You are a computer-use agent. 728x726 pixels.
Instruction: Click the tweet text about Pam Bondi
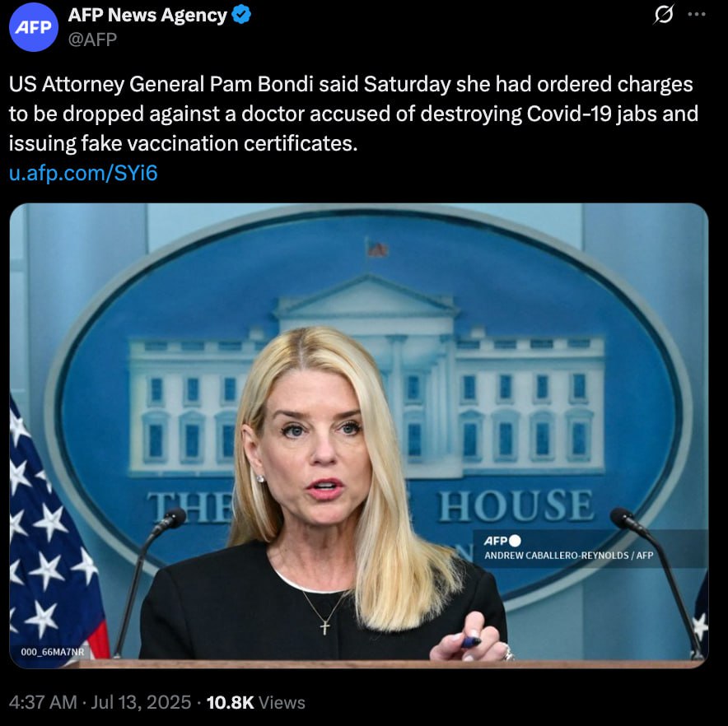353,114
